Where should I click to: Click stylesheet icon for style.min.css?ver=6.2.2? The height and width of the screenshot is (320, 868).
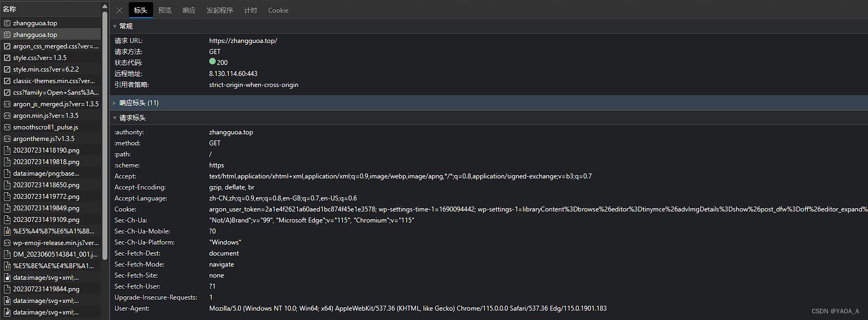coord(7,69)
